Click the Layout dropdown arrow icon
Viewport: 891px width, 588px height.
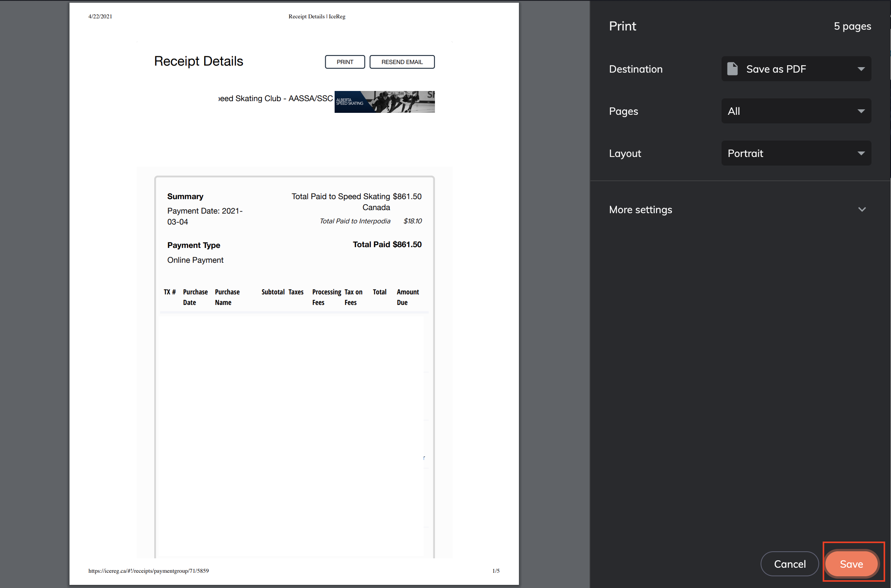861,153
